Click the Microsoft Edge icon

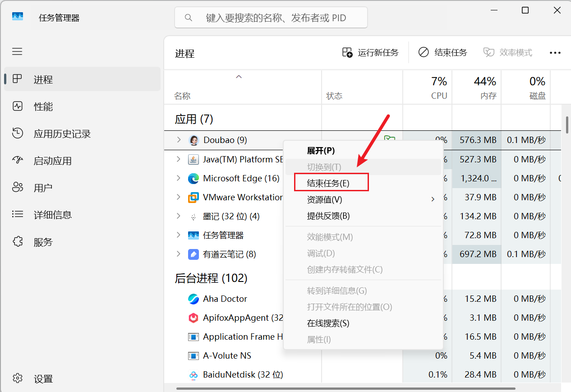coord(193,178)
